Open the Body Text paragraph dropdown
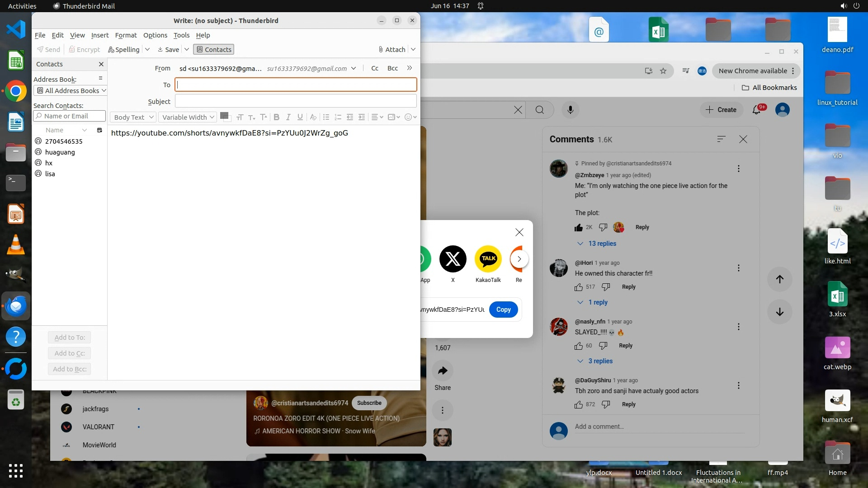 [133, 117]
